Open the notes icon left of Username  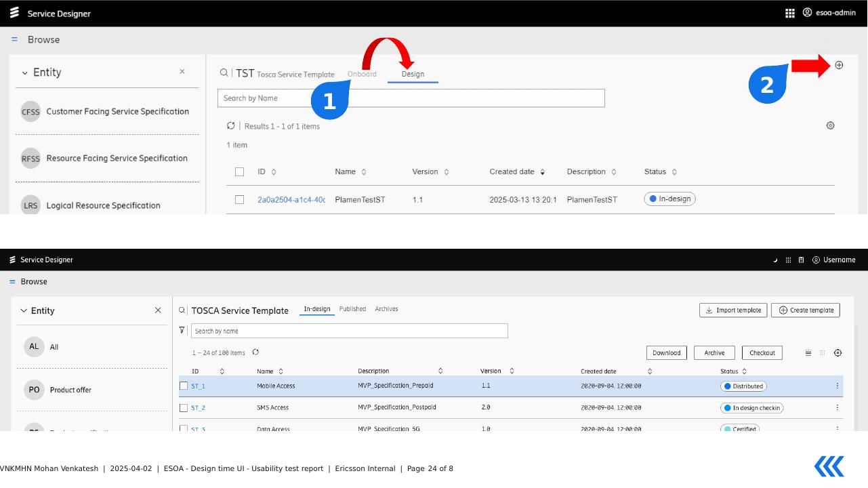tap(800, 260)
